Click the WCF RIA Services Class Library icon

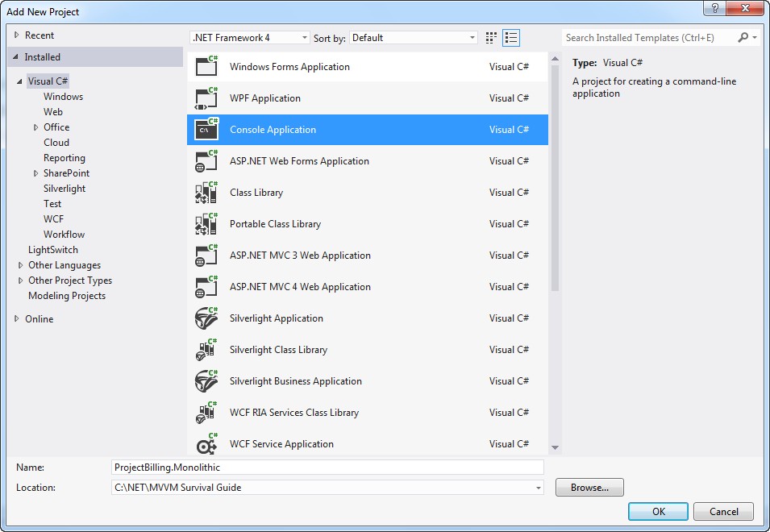[206, 412]
